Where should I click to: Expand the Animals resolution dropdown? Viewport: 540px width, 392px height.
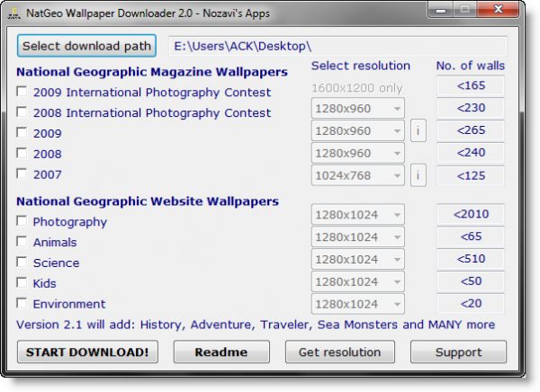[x=358, y=236]
